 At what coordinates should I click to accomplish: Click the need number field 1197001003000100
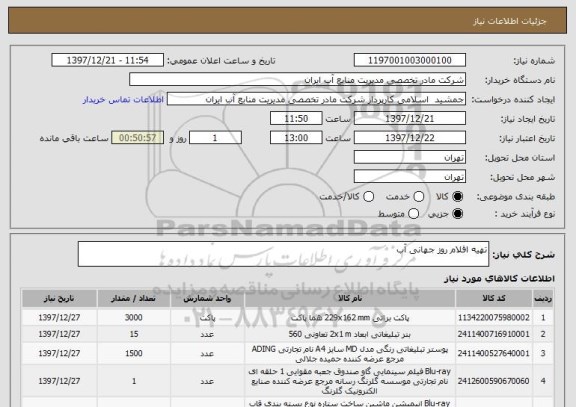(x=410, y=60)
